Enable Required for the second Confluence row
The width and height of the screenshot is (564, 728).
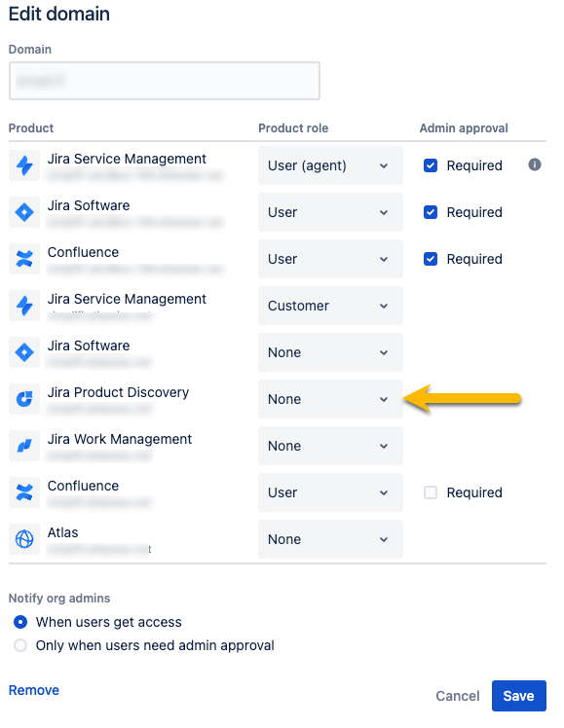point(431,492)
